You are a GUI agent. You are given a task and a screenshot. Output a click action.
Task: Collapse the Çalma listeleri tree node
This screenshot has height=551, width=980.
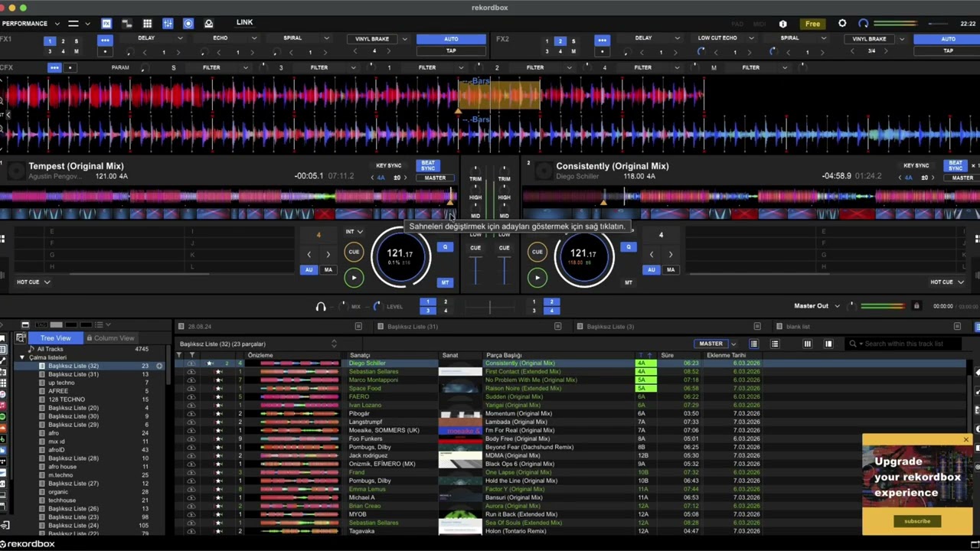pyautogui.click(x=21, y=357)
